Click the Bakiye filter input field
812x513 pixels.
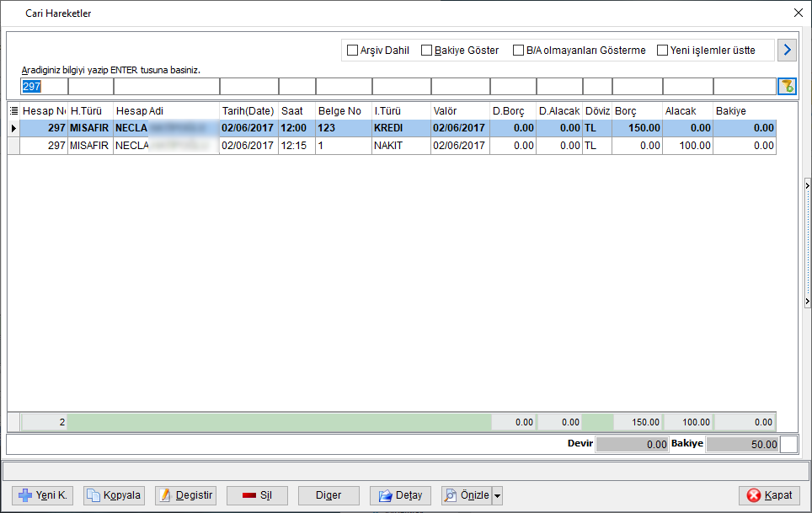point(745,87)
